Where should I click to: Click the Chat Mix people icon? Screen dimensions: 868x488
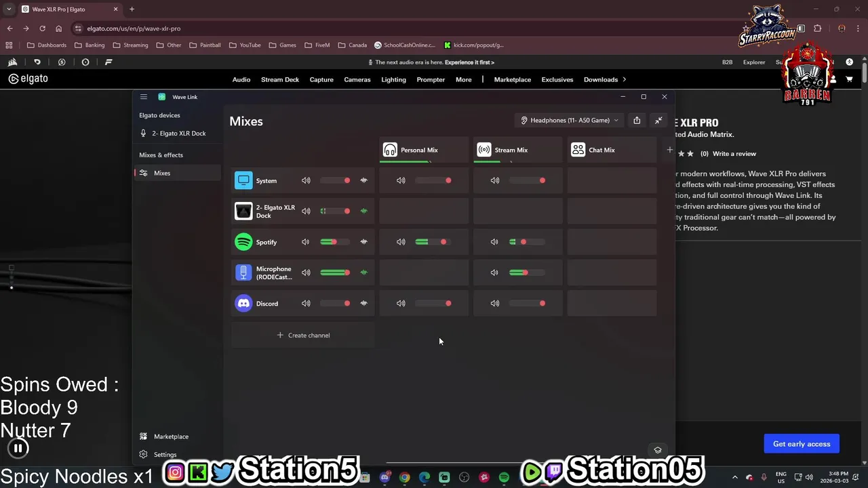(x=578, y=150)
